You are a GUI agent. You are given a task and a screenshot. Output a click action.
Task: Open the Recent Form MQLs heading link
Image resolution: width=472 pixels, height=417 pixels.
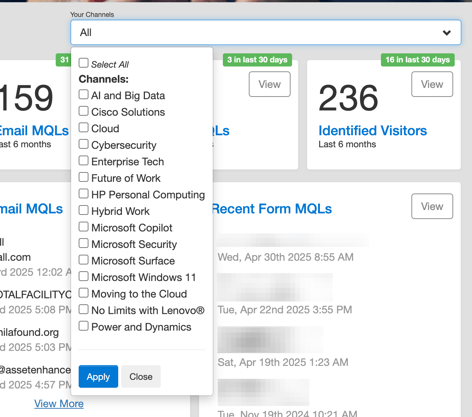coord(272,209)
